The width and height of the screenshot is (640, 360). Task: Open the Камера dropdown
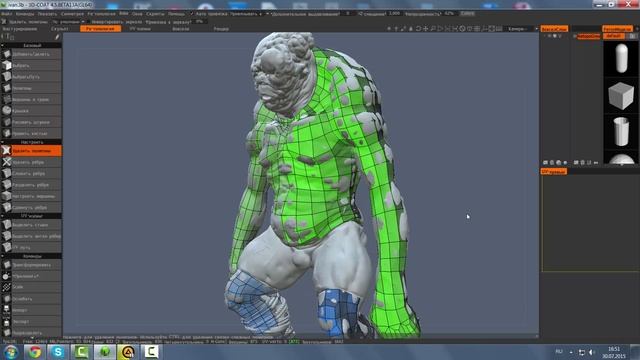(522, 29)
